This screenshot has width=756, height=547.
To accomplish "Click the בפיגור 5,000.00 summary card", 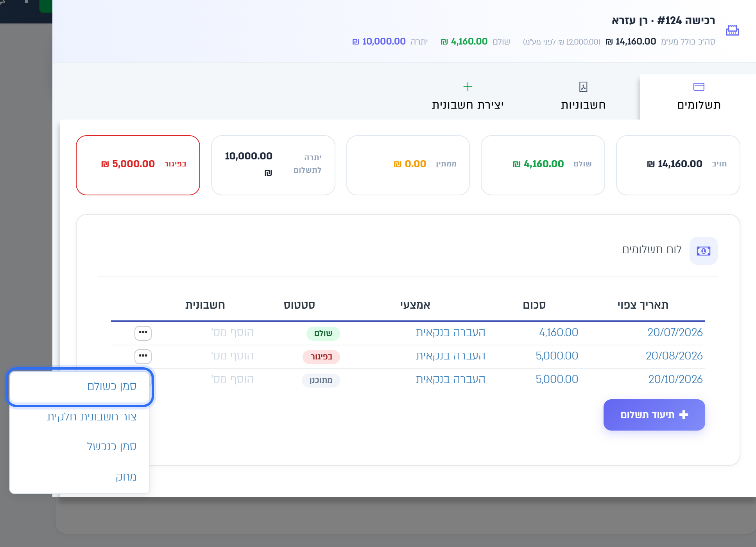I will coord(138,165).
